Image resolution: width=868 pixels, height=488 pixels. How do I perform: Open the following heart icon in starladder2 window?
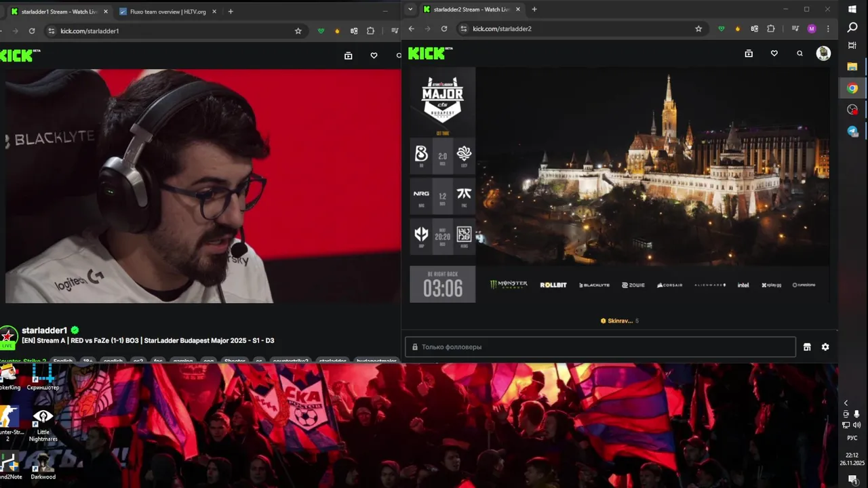774,54
